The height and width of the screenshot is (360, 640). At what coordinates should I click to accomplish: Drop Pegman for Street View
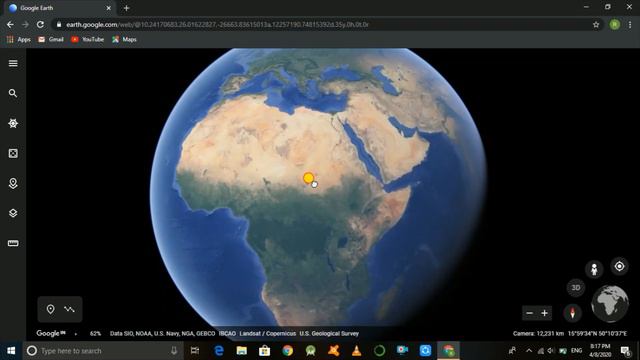(x=594, y=269)
